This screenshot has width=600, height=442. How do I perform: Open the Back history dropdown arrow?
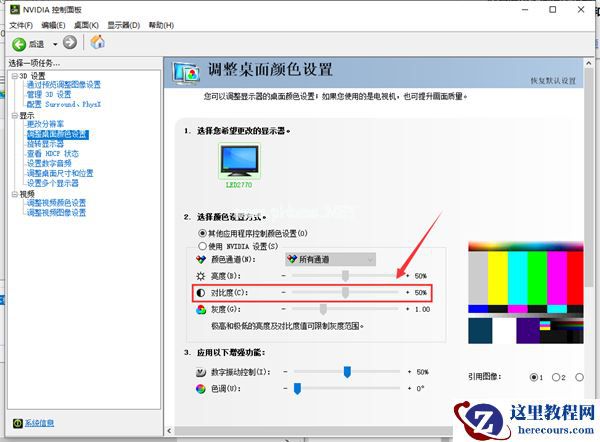pyautogui.click(x=55, y=44)
